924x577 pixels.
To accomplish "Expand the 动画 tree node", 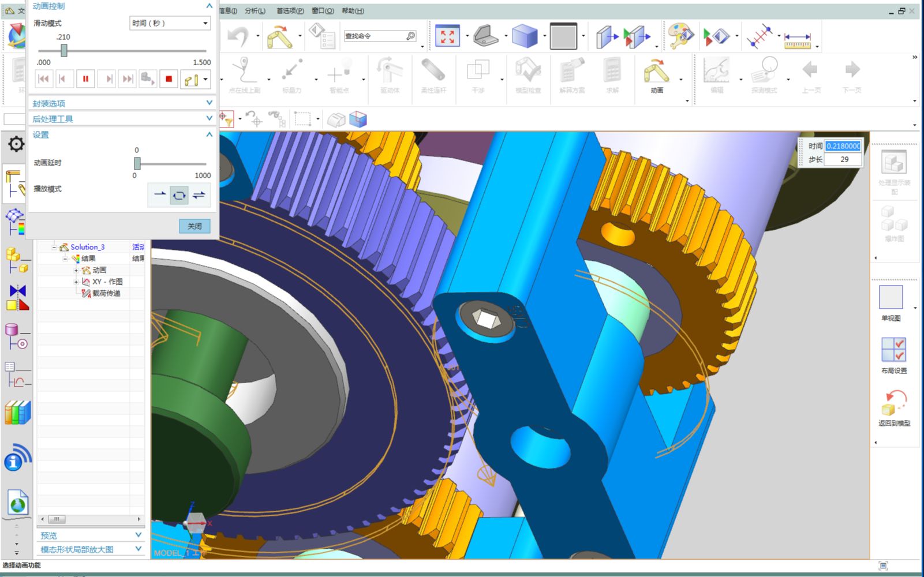I will tap(76, 270).
